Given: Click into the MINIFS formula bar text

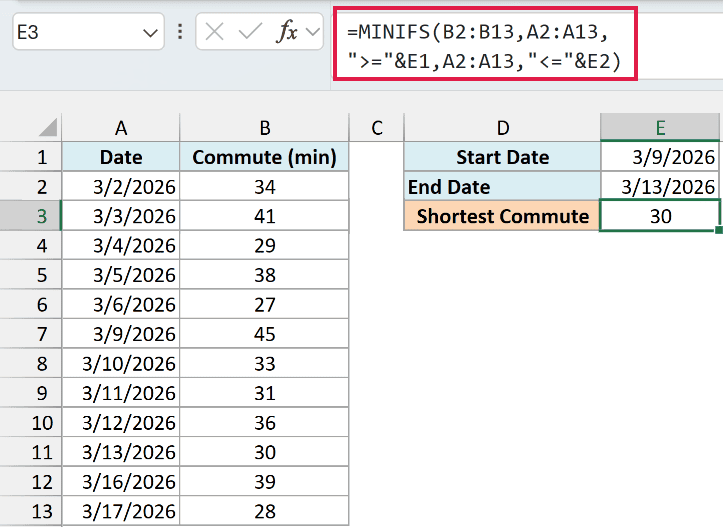Looking at the screenshot, I should [x=484, y=46].
